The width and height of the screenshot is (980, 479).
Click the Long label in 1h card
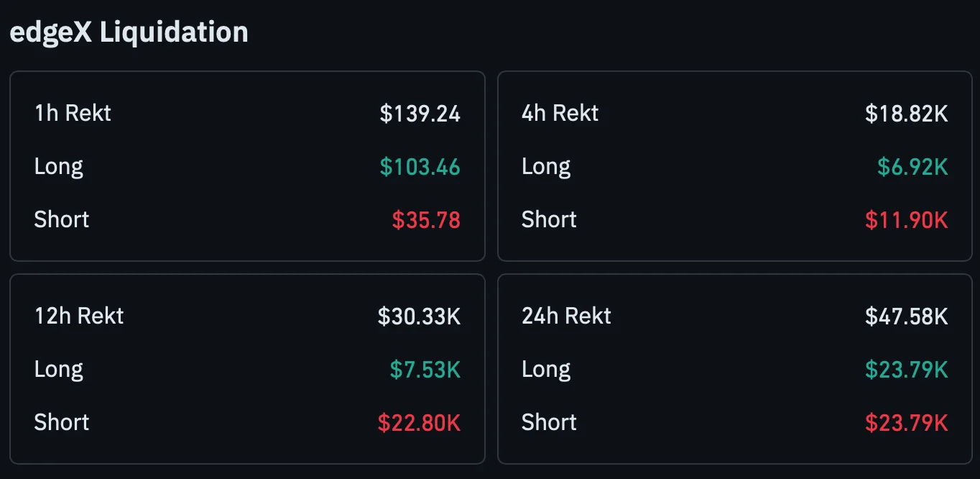pyautogui.click(x=59, y=166)
